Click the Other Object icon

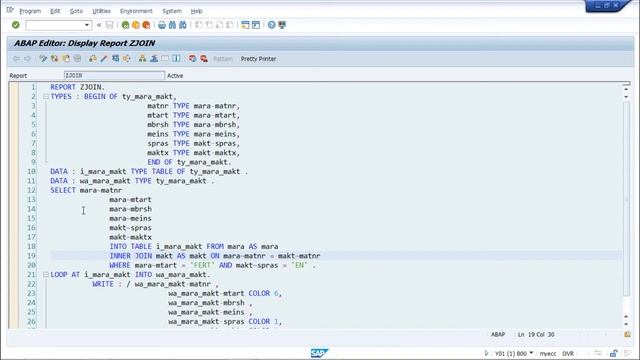click(66, 59)
